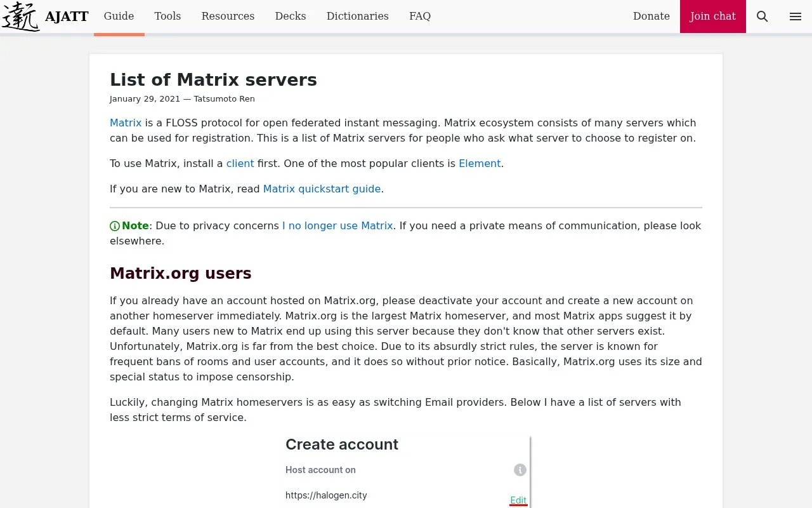Open the Matrix quickstart guide link
812x508 pixels.
click(x=322, y=189)
